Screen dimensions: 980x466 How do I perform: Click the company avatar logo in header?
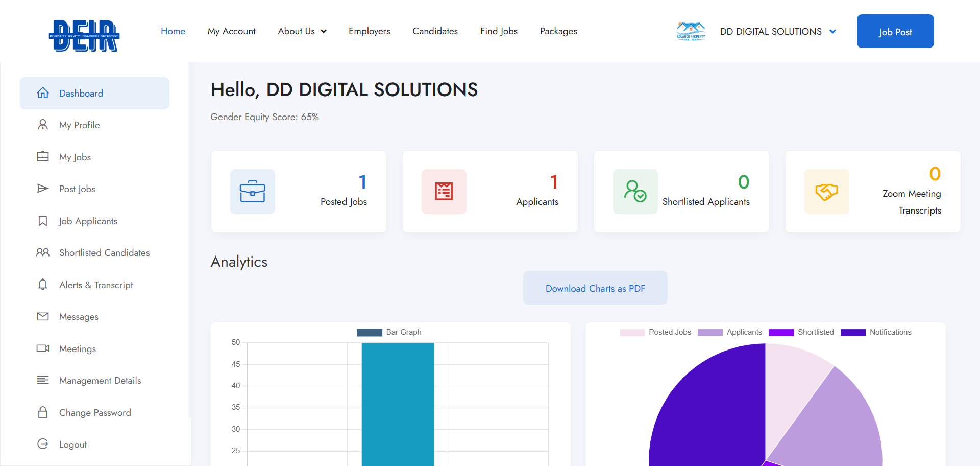[x=691, y=31]
